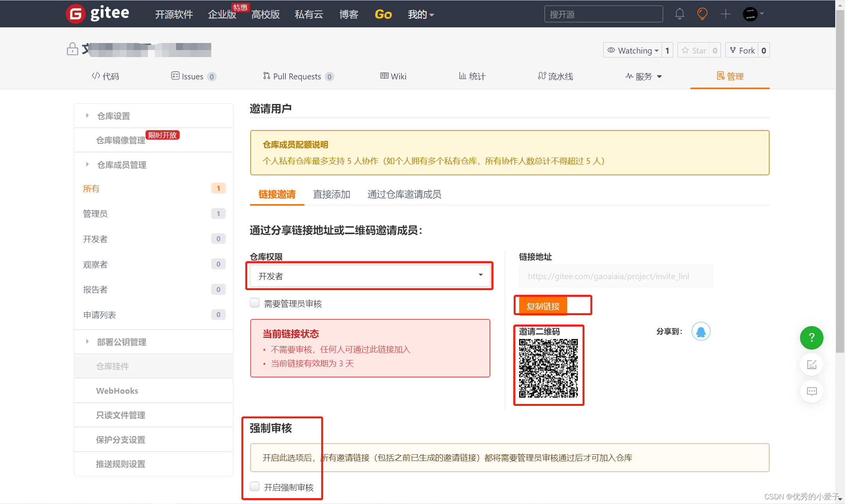Screen dimensions: 845x504
Task: Open the Wiki tab
Action: (x=393, y=76)
